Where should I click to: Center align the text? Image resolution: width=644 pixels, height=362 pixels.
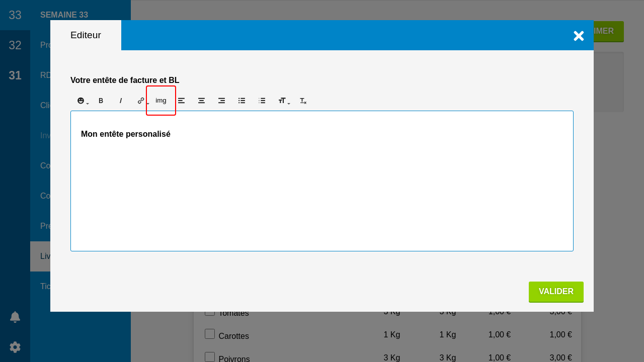point(201,101)
